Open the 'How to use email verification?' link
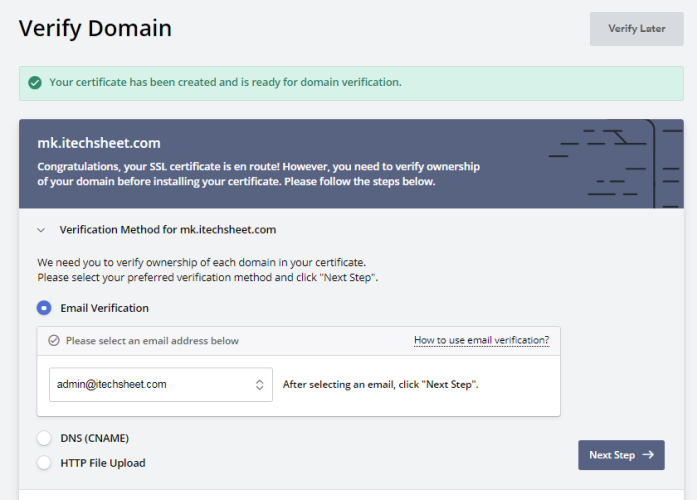The height and width of the screenshot is (500, 697). [x=481, y=341]
